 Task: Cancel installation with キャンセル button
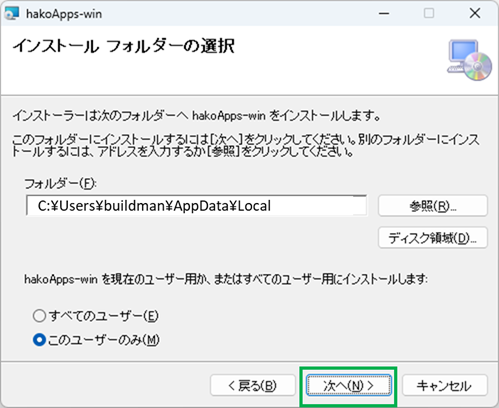coord(445,386)
